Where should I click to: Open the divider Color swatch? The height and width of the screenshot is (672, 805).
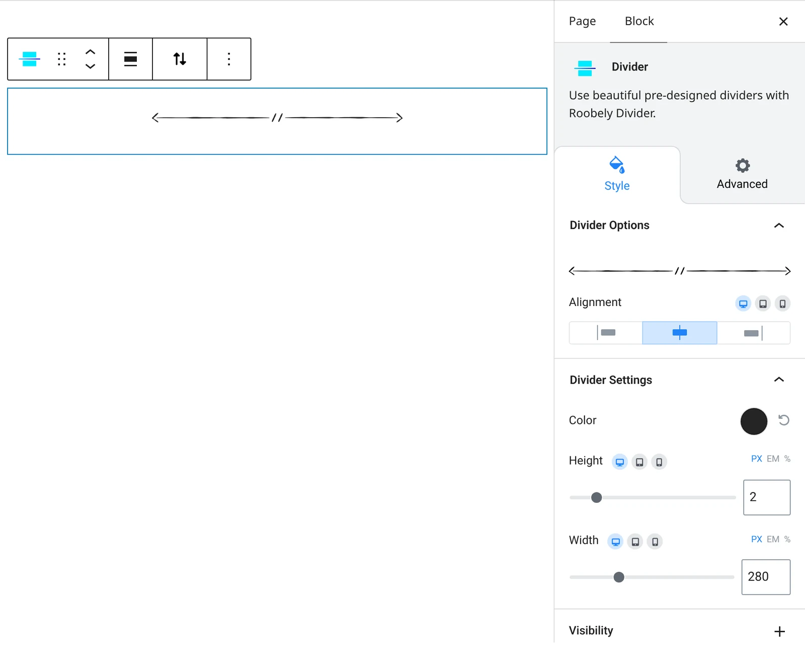tap(754, 421)
